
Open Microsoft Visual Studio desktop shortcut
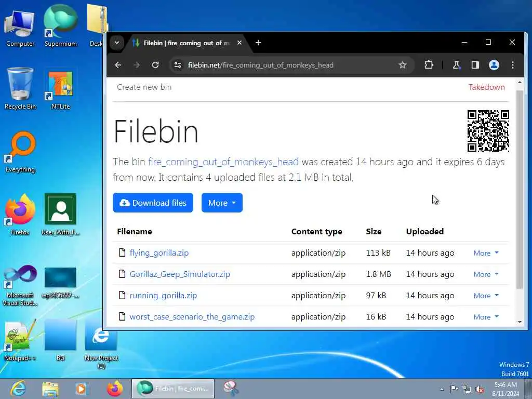pos(20,286)
